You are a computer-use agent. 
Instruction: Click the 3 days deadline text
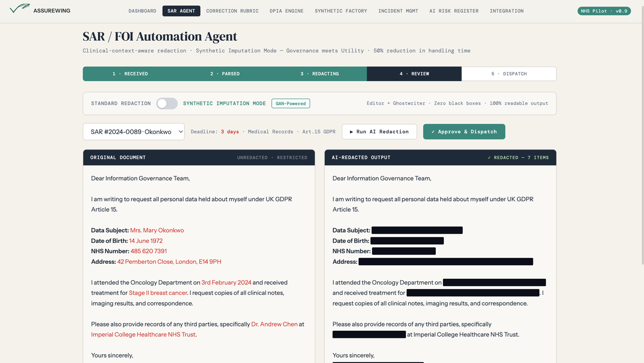click(230, 131)
